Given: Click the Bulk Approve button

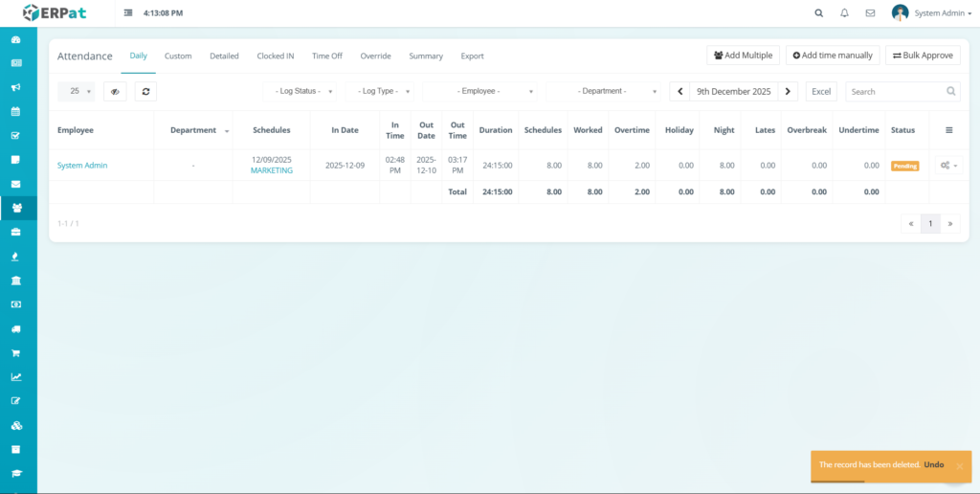Looking at the screenshot, I should [x=923, y=56].
